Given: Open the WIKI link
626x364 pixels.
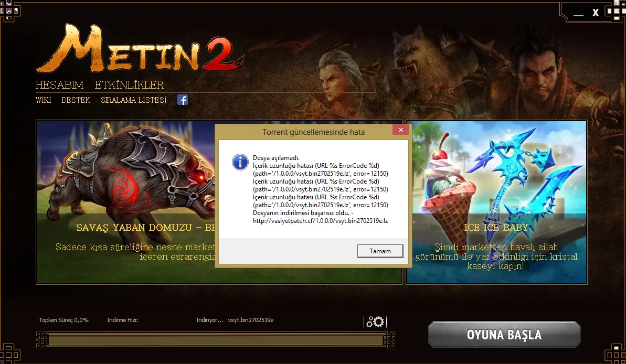Looking at the screenshot, I should 43,100.
